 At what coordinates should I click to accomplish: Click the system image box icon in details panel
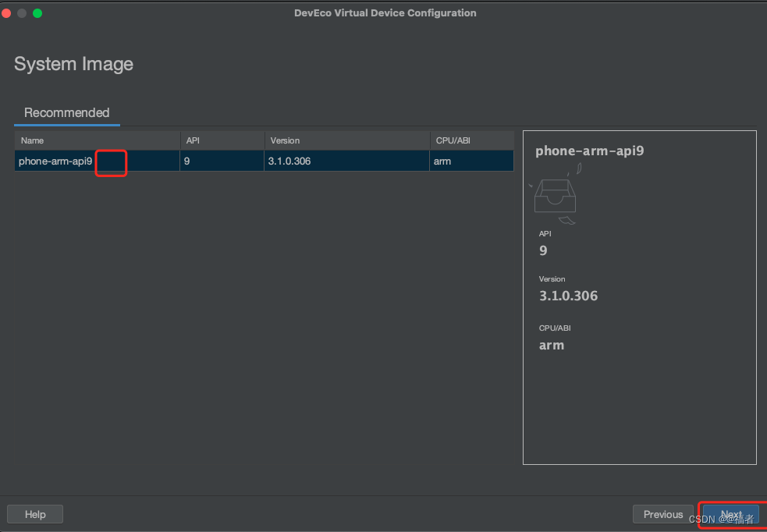click(556, 194)
